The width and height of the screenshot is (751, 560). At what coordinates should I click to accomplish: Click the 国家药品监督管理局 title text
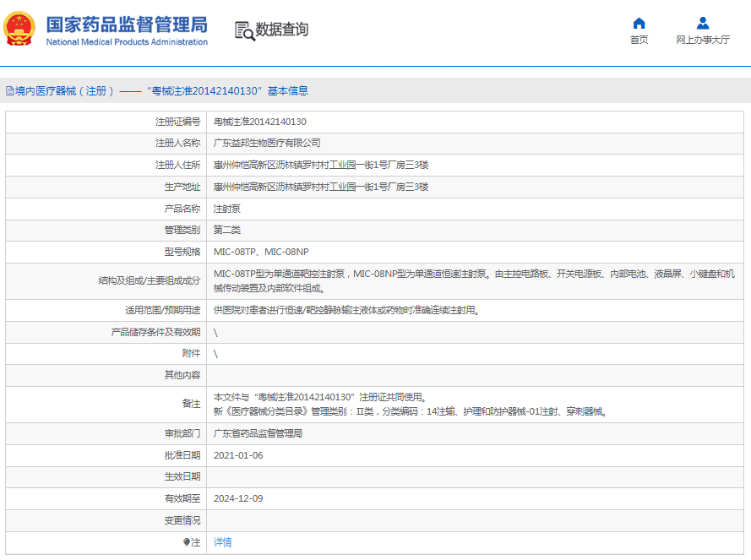[126, 24]
